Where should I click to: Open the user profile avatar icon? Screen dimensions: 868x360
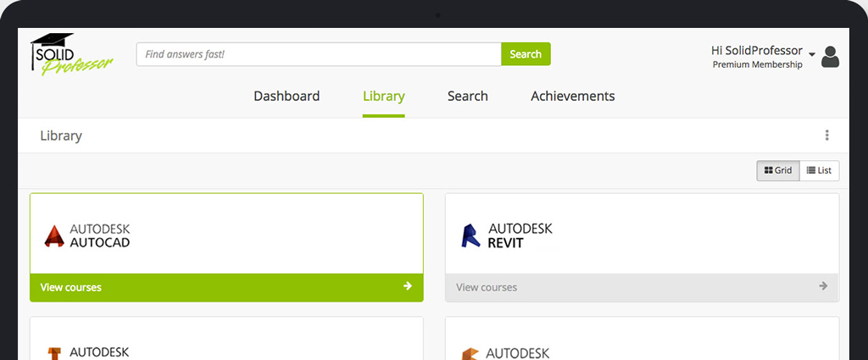830,57
